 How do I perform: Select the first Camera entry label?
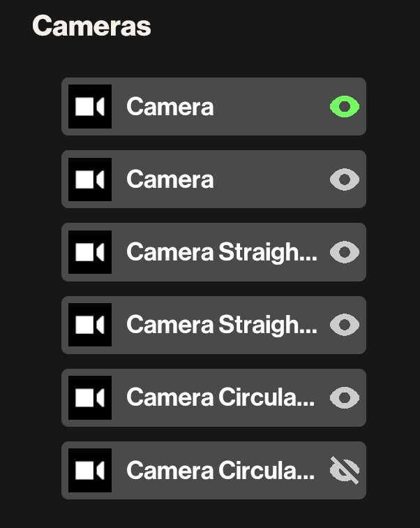[170, 107]
